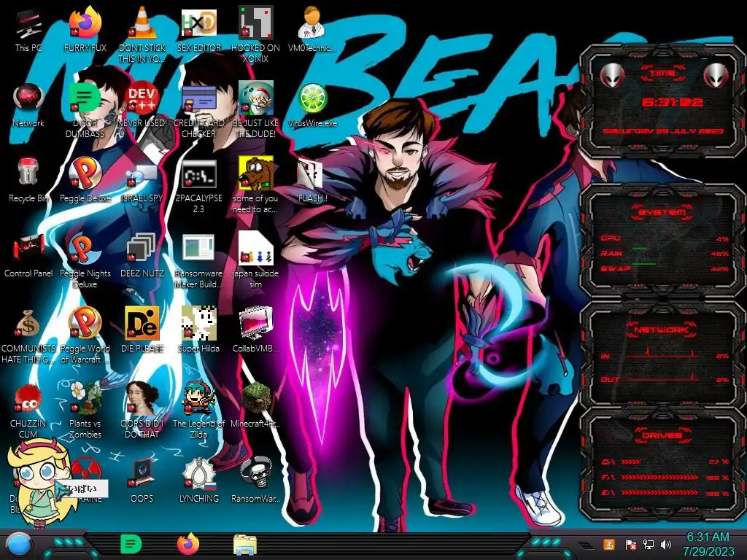Open the ISRAEL SPY shortcut
The width and height of the screenshot is (747, 560).
coord(142,175)
